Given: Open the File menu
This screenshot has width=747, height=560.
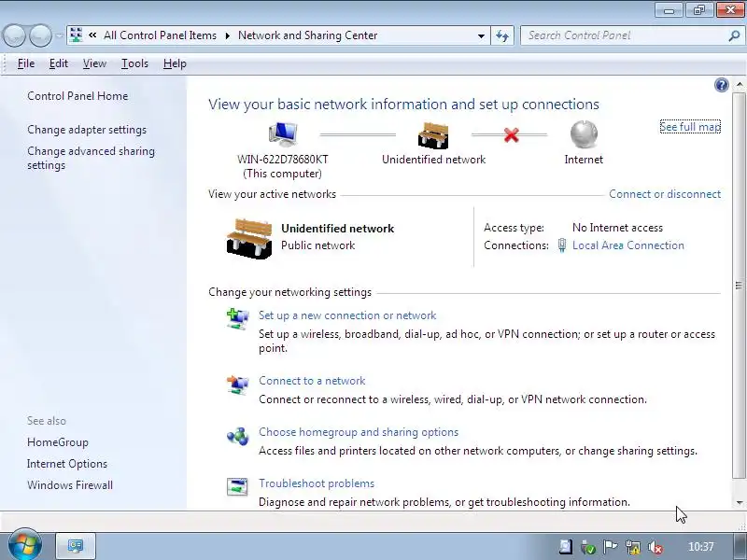Looking at the screenshot, I should pyautogui.click(x=26, y=63).
